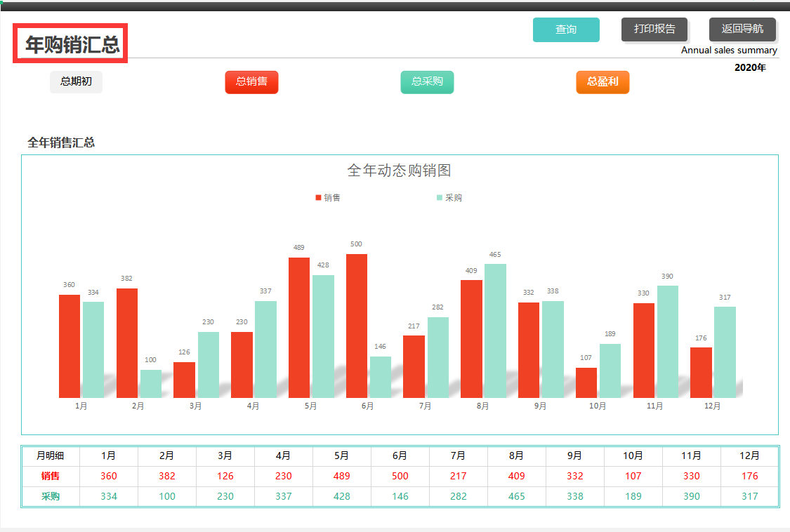The image size is (790, 532).
Task: Click the orange 总盈利 total profit badge
Action: [603, 82]
